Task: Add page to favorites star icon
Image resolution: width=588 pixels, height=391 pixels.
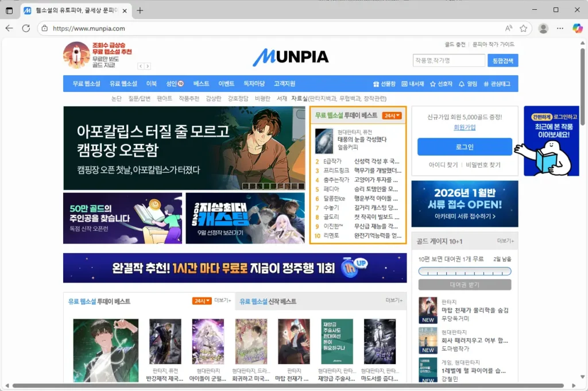Action: point(524,28)
